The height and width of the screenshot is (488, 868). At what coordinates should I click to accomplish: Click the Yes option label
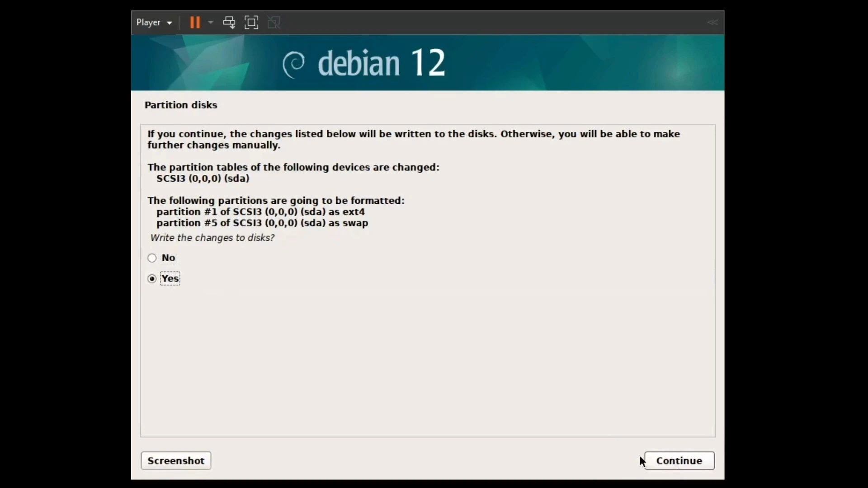click(x=170, y=279)
